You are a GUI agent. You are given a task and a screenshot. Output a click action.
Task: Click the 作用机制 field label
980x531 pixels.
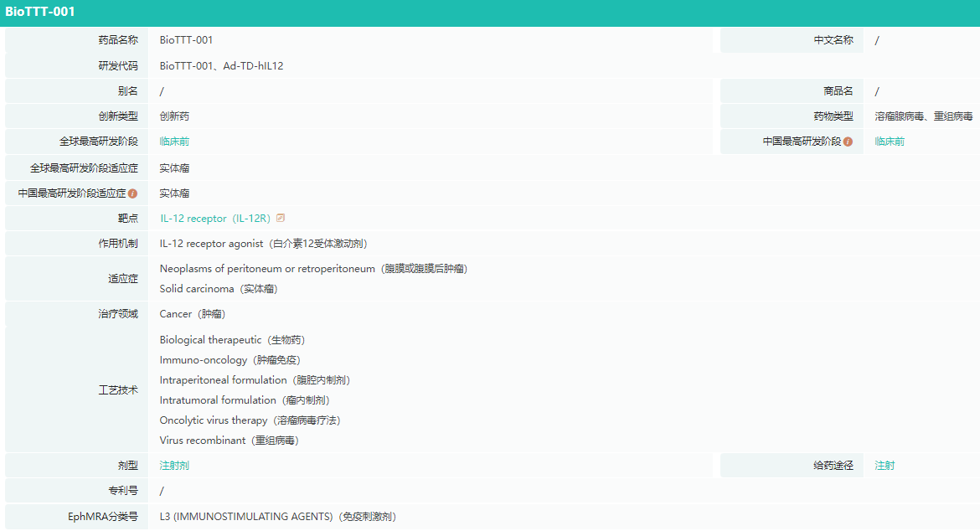coord(118,244)
